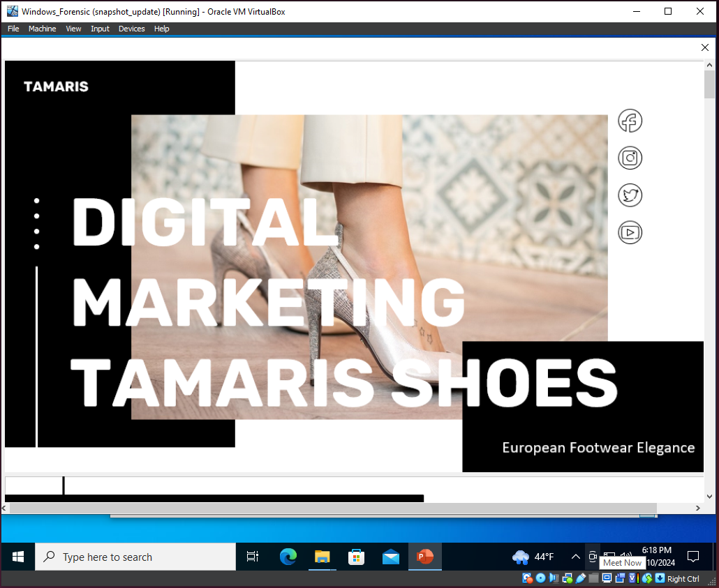Click the Instagram icon on the slide
Image resolution: width=719 pixels, height=588 pixels.
(x=630, y=158)
